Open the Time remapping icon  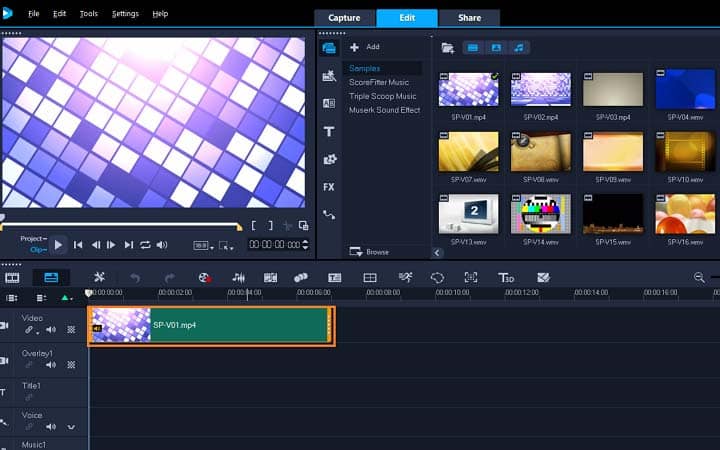pyautogui.click(x=405, y=277)
